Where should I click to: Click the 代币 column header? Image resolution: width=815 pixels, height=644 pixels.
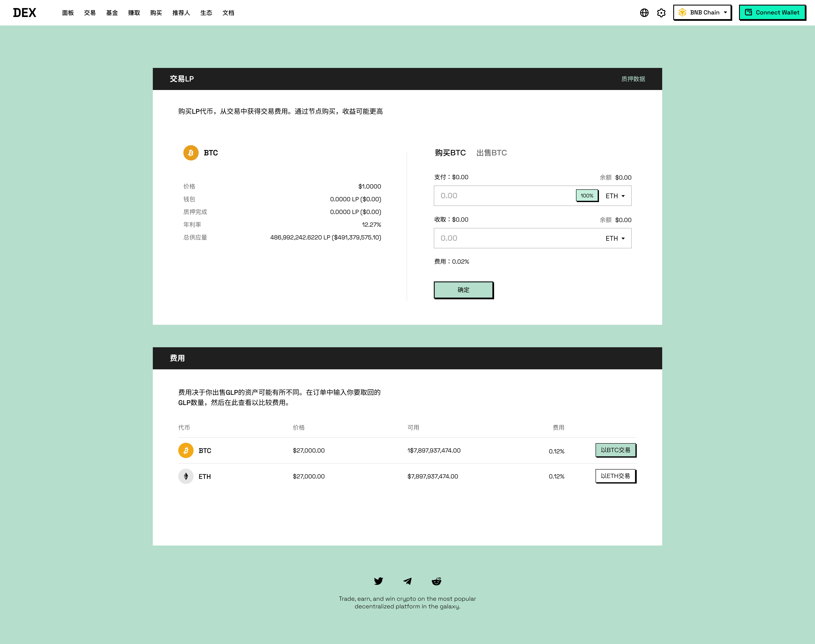coord(184,427)
